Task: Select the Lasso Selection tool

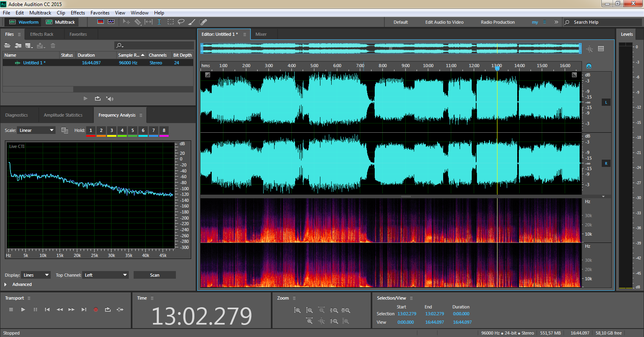Action: coord(181,22)
